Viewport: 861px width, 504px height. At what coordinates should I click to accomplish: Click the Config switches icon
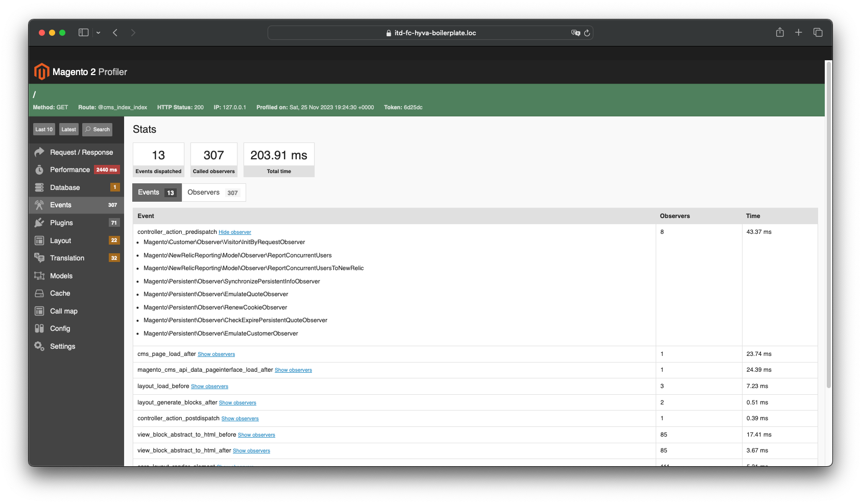(39, 328)
